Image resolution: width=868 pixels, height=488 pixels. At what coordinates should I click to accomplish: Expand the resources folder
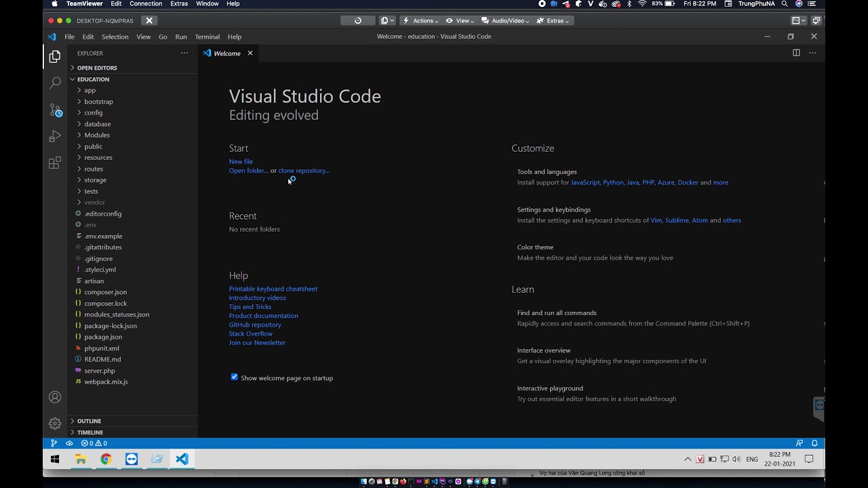[x=98, y=157]
